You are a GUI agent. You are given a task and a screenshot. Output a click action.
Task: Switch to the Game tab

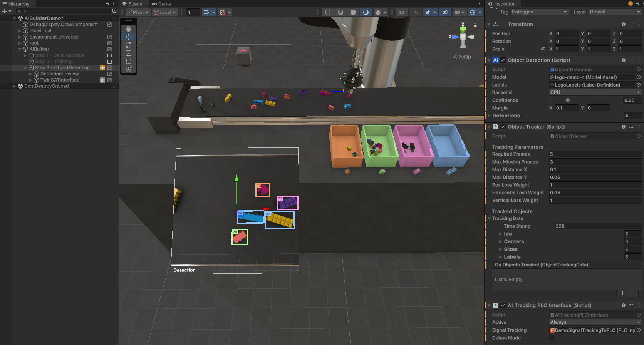click(161, 4)
